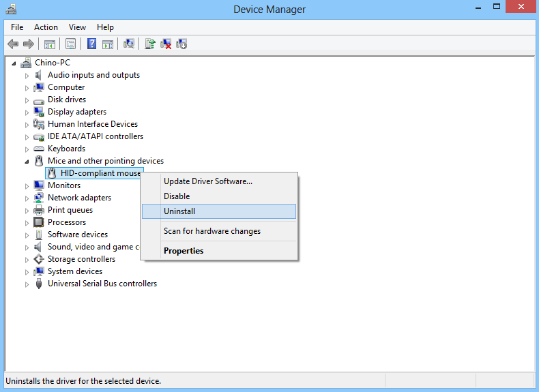Screen dimensions: 539x392
Task: Maximize the Device Manager window
Action: tap(497, 7)
